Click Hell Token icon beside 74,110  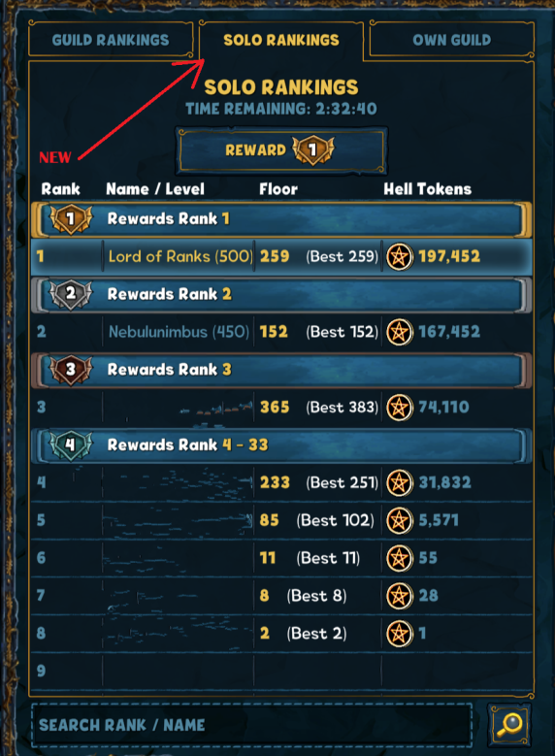(x=399, y=408)
